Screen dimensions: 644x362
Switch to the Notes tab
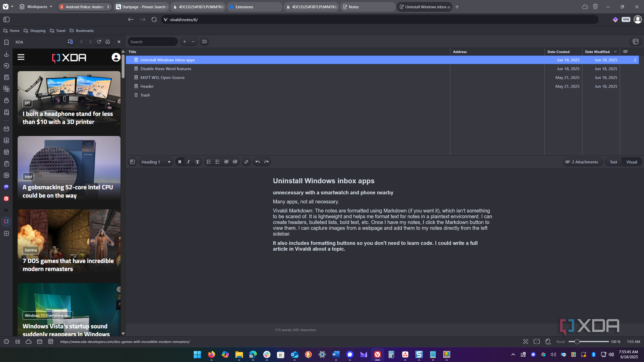click(x=368, y=7)
